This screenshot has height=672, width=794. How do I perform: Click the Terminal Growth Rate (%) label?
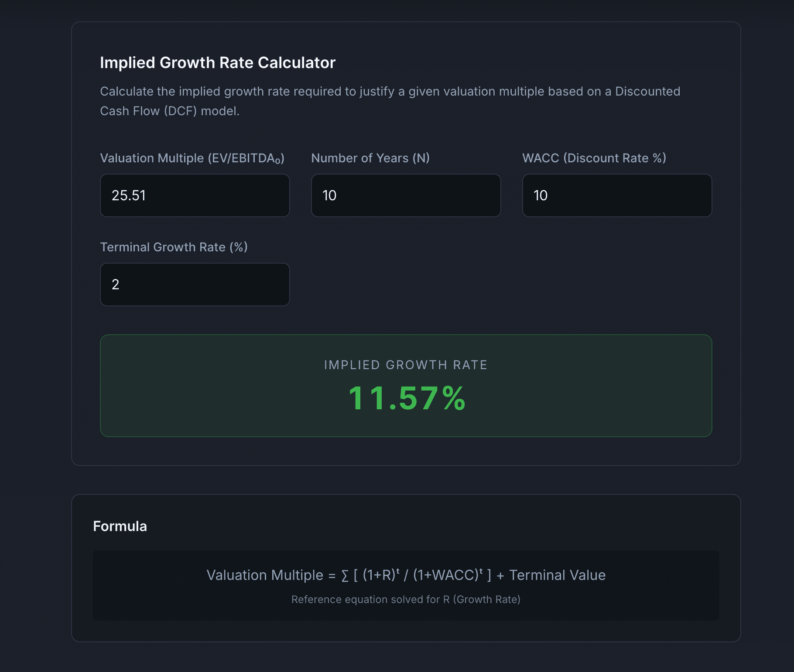pos(174,247)
